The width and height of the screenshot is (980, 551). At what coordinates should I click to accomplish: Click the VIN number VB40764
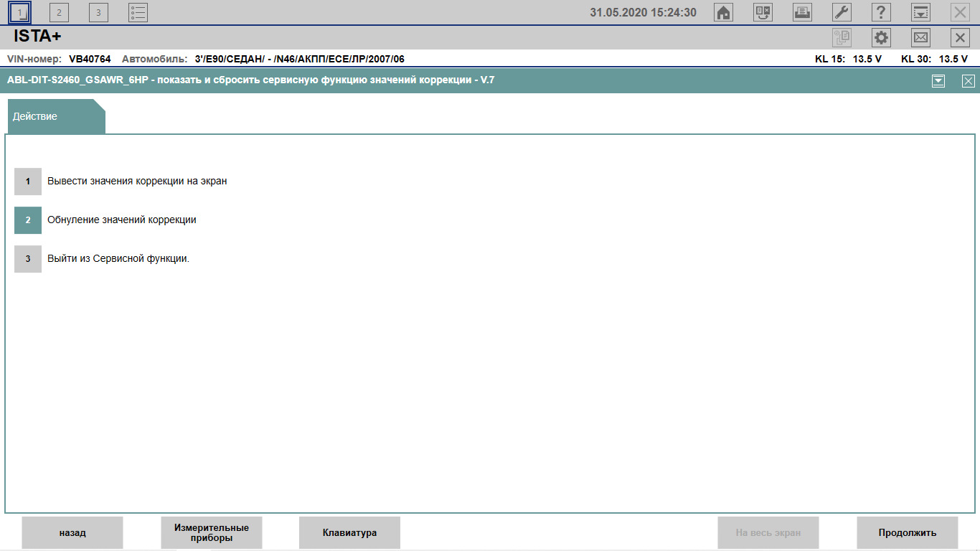(x=90, y=59)
